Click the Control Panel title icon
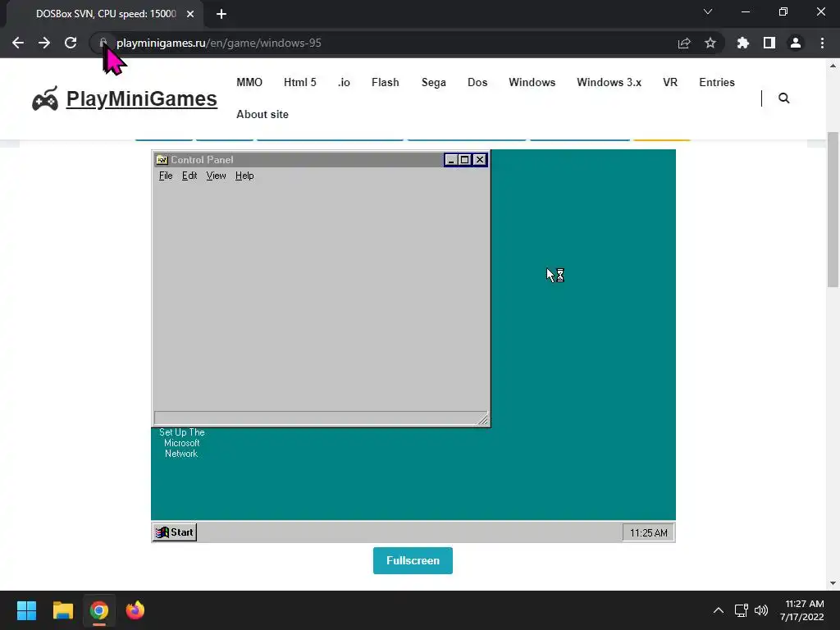840x630 pixels. coord(162,160)
